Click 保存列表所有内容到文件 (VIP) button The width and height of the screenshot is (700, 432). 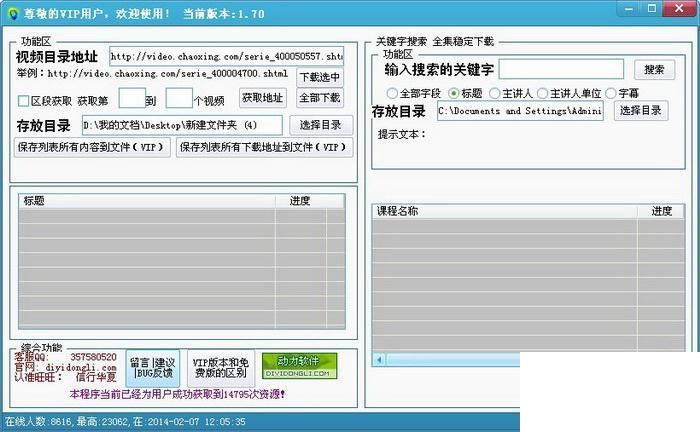tap(92, 147)
